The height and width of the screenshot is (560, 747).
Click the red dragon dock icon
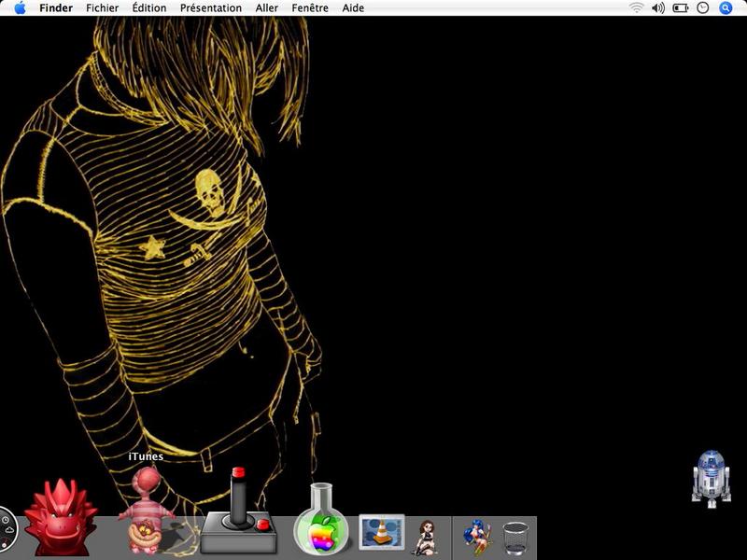click(x=61, y=517)
